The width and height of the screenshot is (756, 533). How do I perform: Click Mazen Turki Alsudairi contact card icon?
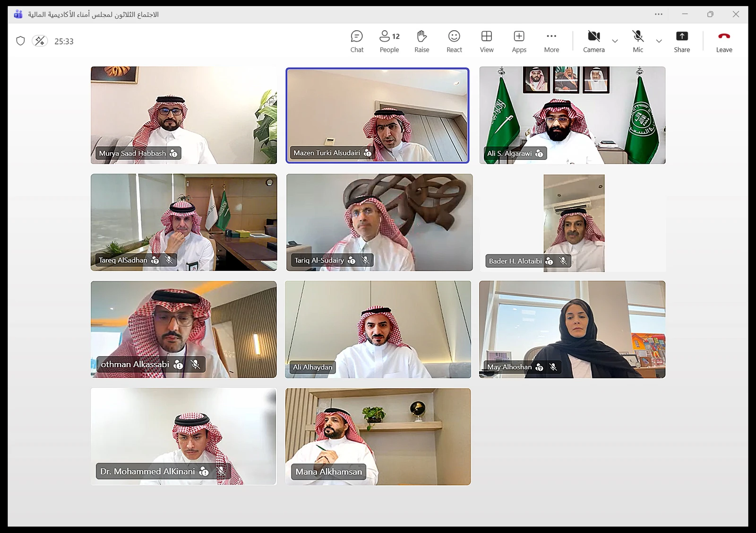tap(368, 153)
